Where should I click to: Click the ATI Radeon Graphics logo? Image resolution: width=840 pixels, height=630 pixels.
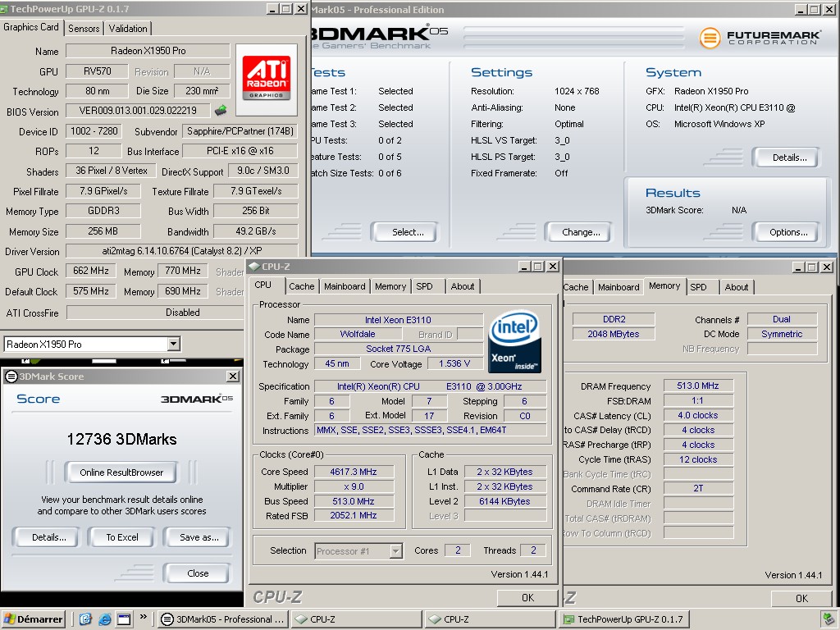[267, 80]
